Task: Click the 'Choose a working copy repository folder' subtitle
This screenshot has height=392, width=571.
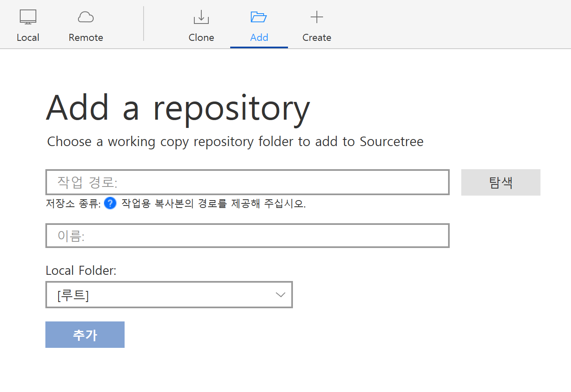Action: pyautogui.click(x=235, y=142)
